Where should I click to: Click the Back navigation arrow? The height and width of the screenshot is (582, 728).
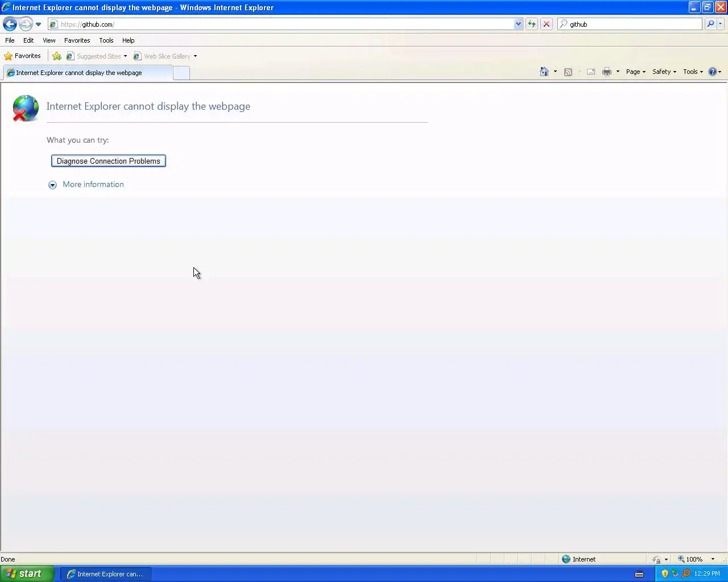[10, 24]
